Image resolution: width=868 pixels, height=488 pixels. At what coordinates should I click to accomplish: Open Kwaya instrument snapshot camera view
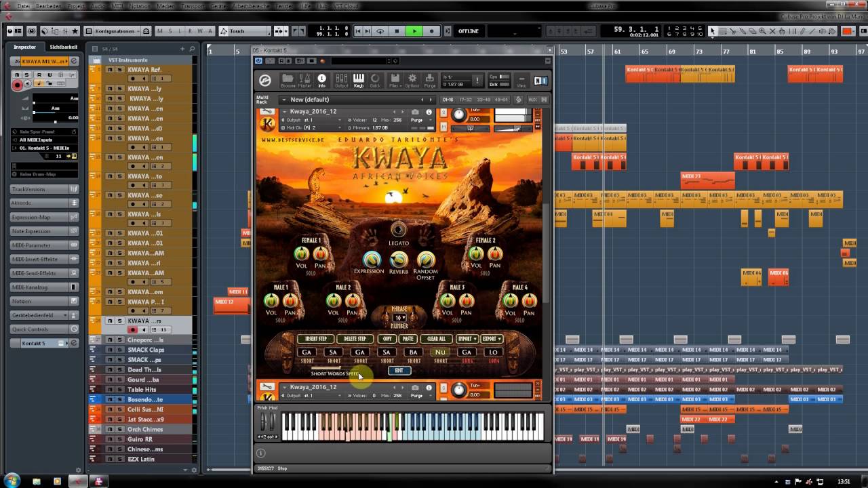(415, 112)
